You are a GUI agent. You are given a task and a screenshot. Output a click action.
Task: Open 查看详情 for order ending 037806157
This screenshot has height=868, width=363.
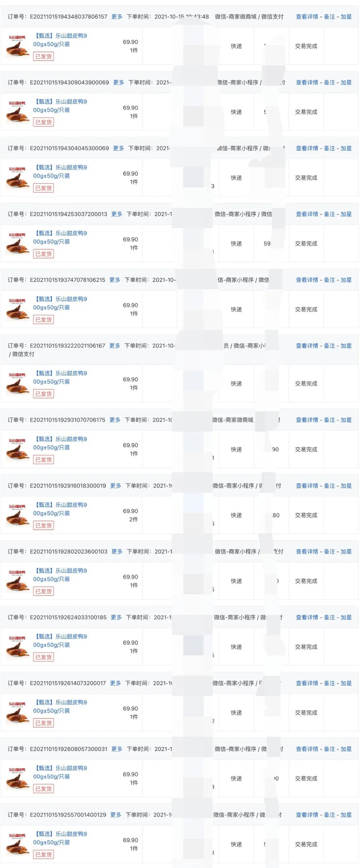tap(307, 16)
